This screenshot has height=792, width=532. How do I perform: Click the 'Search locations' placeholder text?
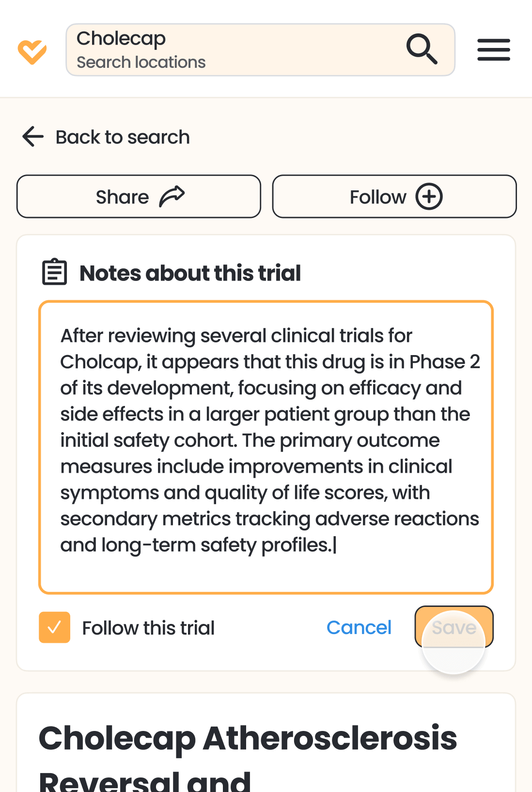coord(141,62)
